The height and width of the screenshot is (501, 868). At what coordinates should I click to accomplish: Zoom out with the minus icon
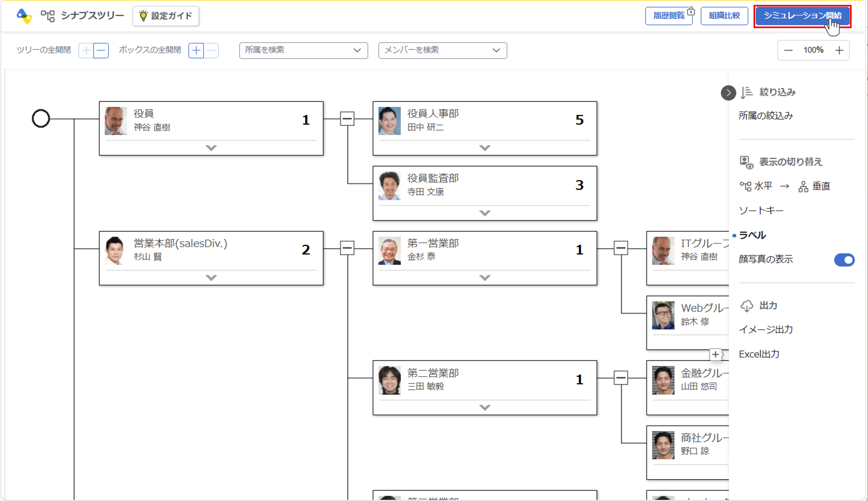788,51
